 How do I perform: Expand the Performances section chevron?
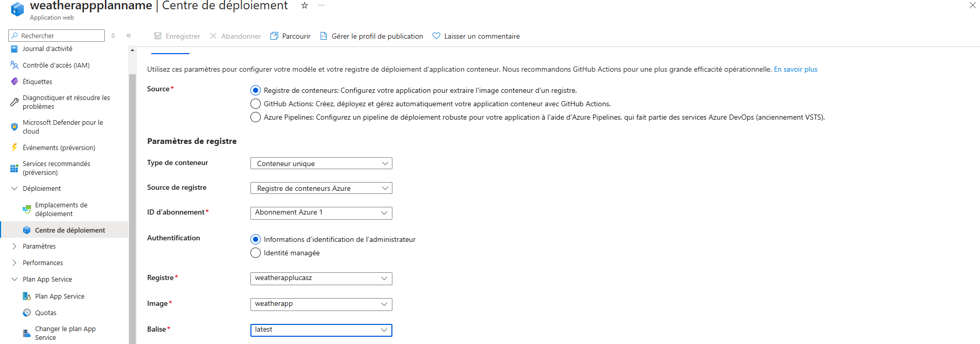[14, 263]
